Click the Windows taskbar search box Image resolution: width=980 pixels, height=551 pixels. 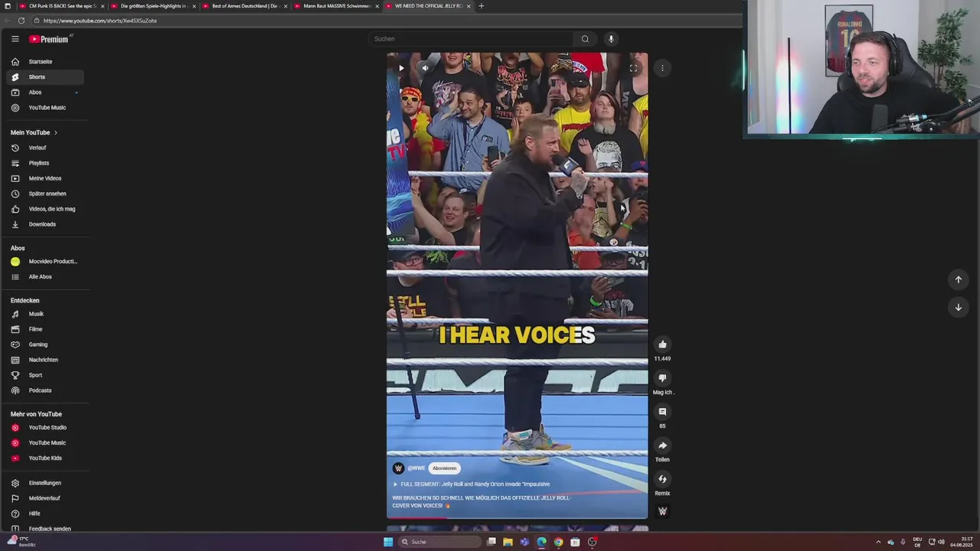(439, 542)
